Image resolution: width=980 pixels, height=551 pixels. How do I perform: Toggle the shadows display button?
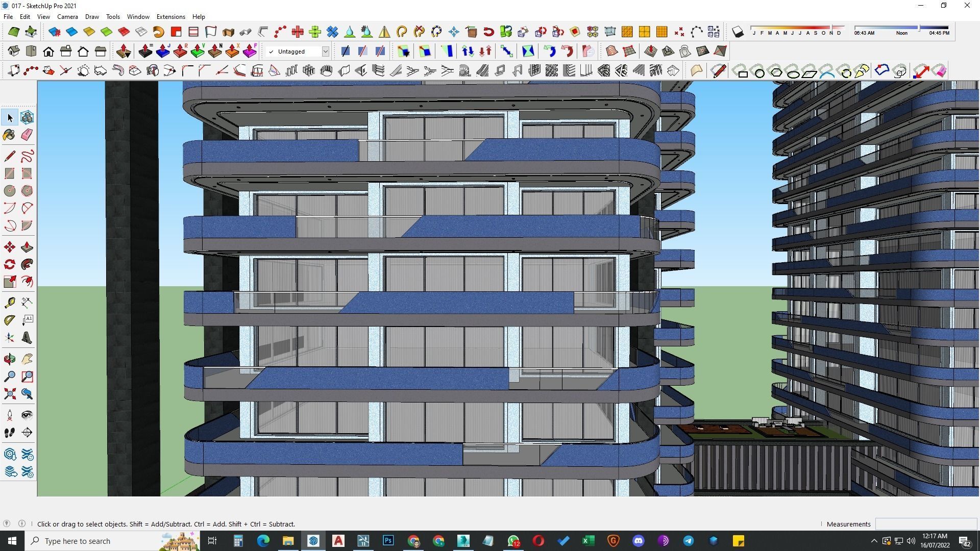point(738,32)
